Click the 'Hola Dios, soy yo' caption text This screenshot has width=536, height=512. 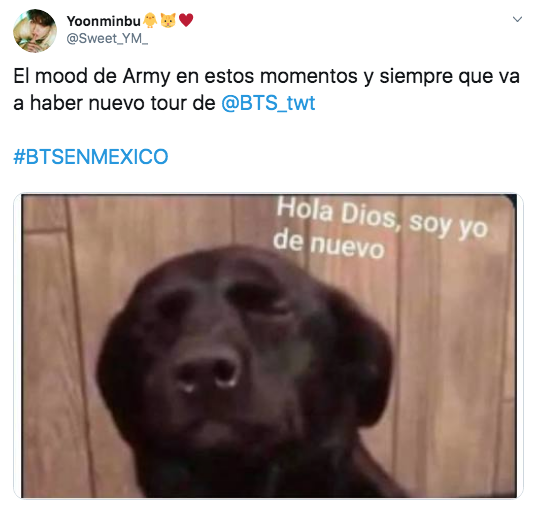pos(382,217)
